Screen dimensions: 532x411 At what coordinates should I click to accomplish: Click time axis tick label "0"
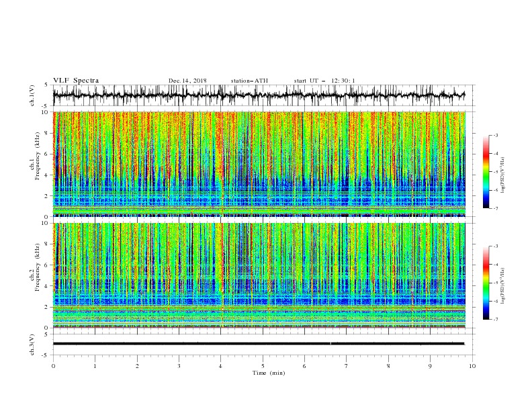(x=53, y=366)
